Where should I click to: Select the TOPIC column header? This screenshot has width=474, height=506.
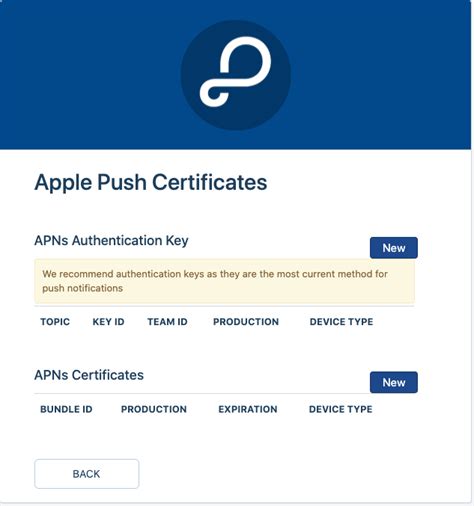(x=55, y=322)
